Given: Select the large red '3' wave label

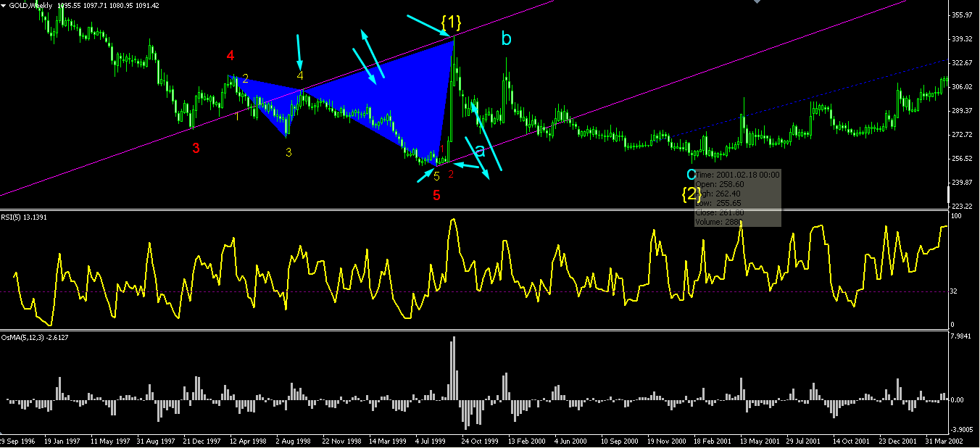Looking at the screenshot, I should click(196, 149).
